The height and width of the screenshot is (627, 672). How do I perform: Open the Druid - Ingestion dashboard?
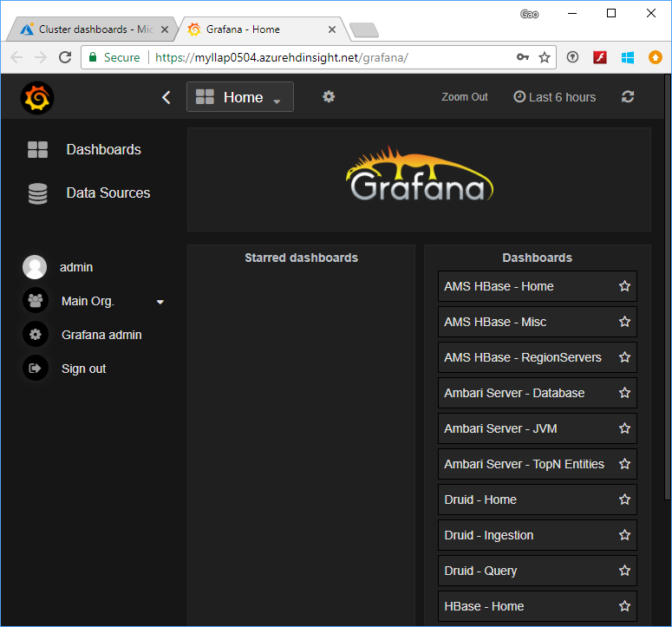tap(489, 535)
